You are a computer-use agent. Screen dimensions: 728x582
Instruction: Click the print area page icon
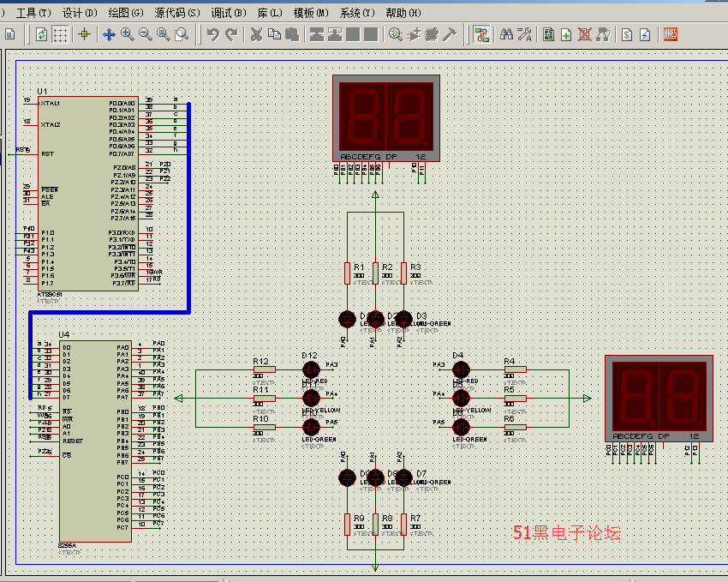(x=9, y=34)
